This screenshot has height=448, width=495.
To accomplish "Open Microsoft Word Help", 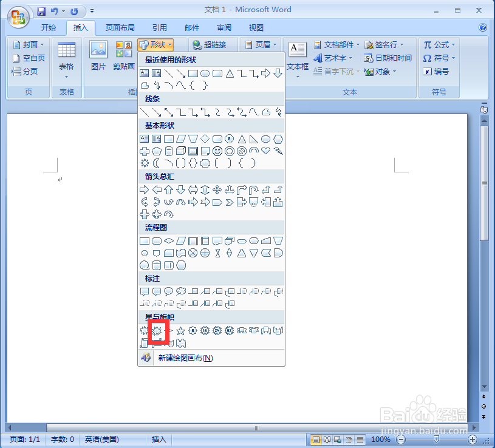I will tap(482, 27).
